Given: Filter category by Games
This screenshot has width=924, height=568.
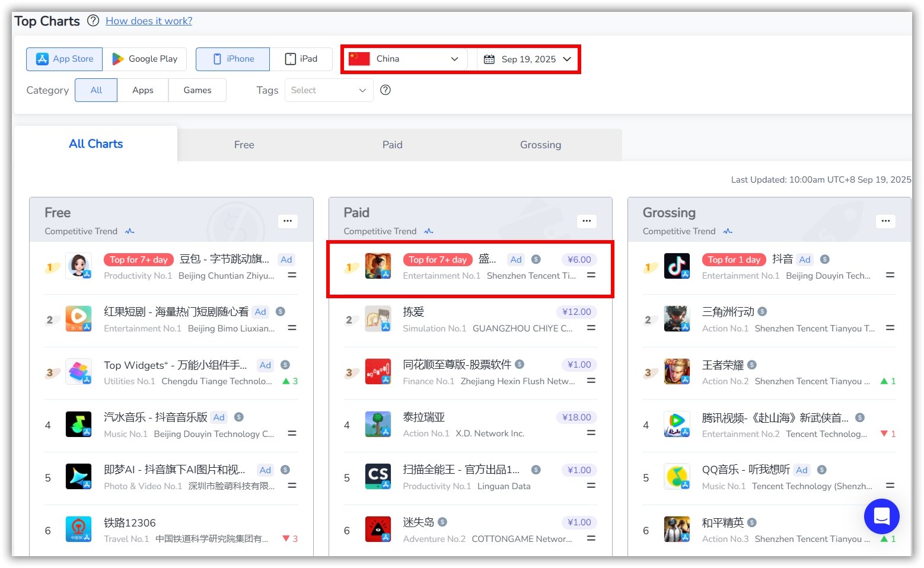Looking at the screenshot, I should pos(197,90).
